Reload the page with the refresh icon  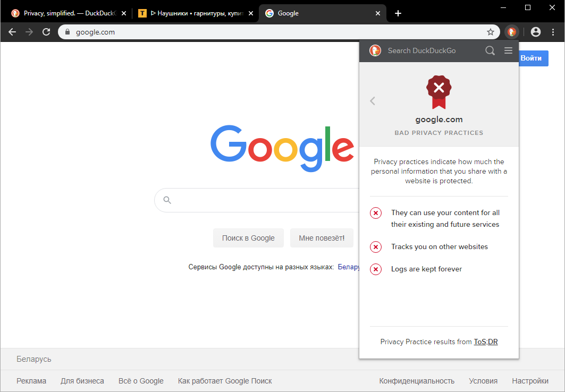46,32
